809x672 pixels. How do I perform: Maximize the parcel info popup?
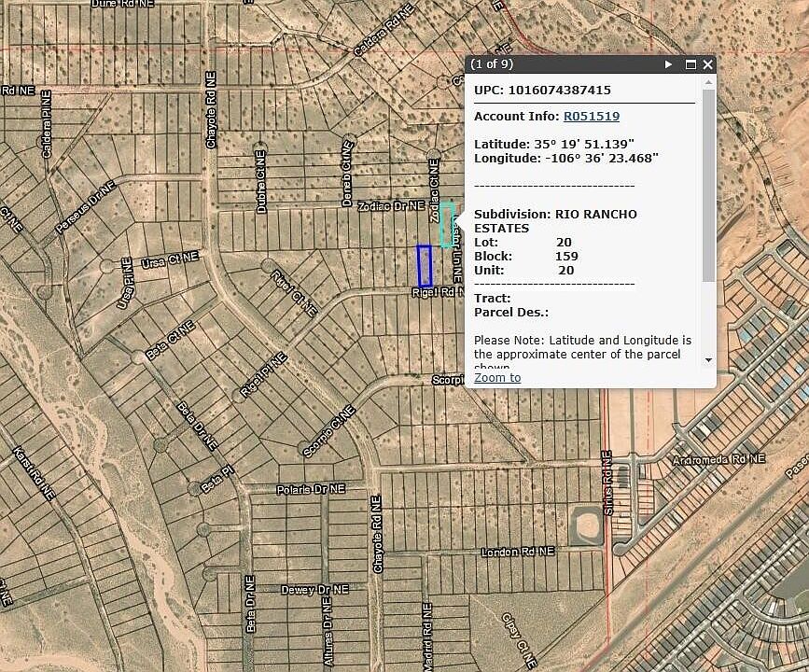690,64
